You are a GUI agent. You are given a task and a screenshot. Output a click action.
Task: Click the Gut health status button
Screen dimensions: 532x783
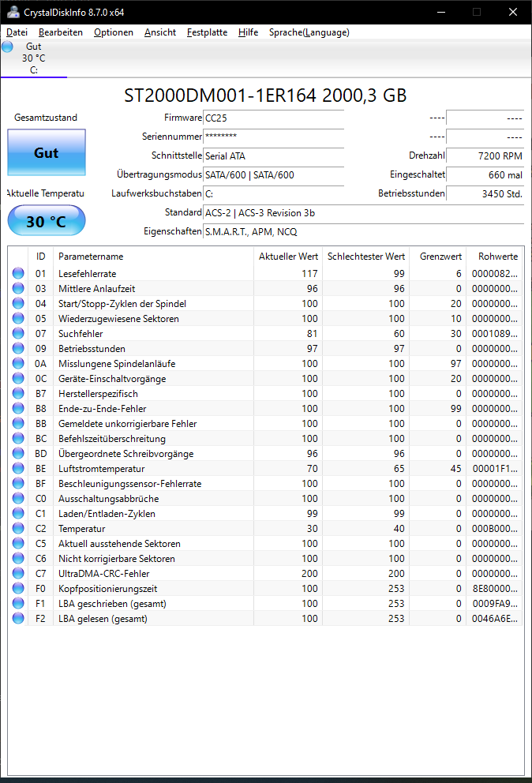pyautogui.click(x=47, y=152)
